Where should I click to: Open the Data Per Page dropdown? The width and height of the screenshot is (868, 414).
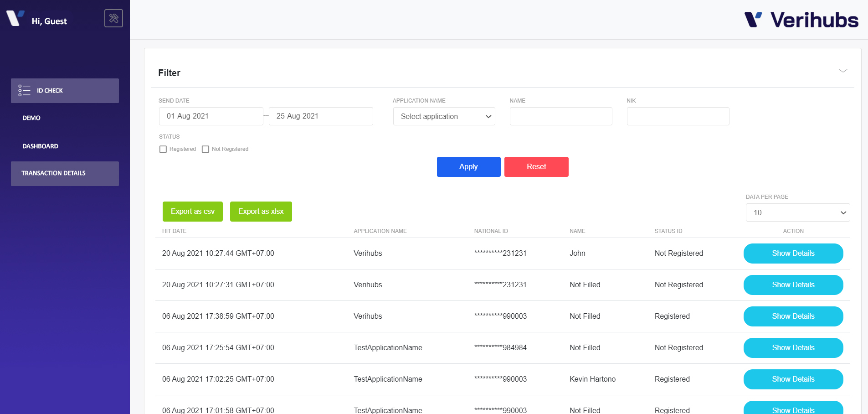pyautogui.click(x=798, y=212)
